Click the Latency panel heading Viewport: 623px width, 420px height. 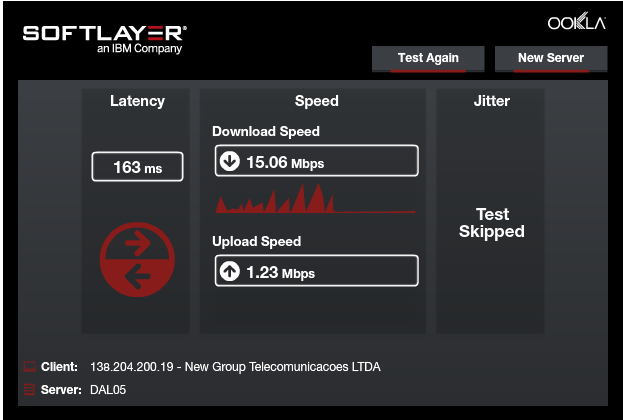point(137,101)
